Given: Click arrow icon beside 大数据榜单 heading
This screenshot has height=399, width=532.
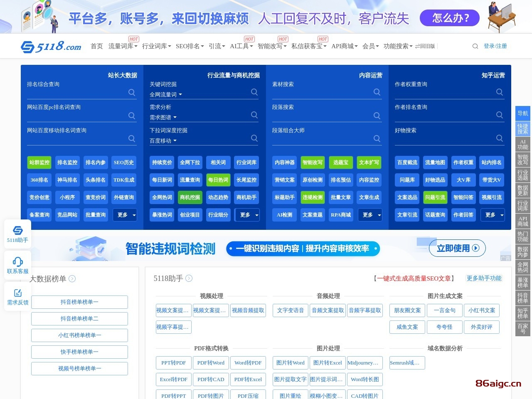Looking at the screenshot, I should point(72,278).
